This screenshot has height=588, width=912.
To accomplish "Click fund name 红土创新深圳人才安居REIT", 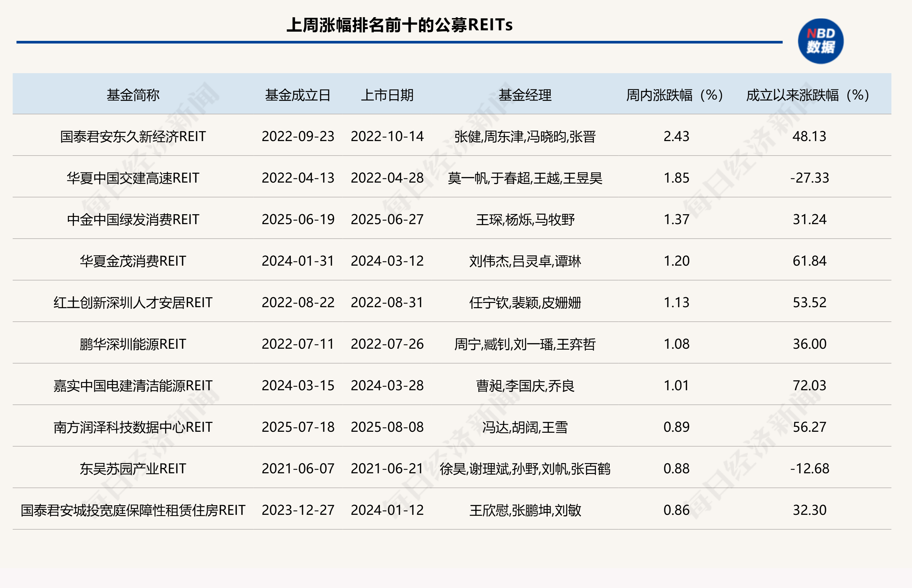I will [133, 303].
